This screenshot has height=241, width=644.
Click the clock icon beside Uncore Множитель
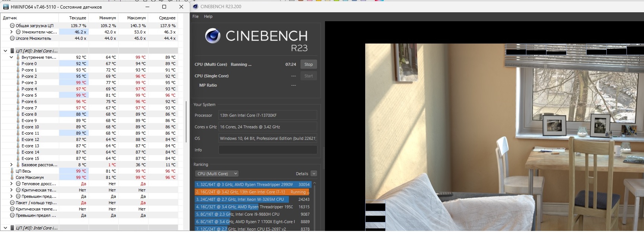(12, 38)
